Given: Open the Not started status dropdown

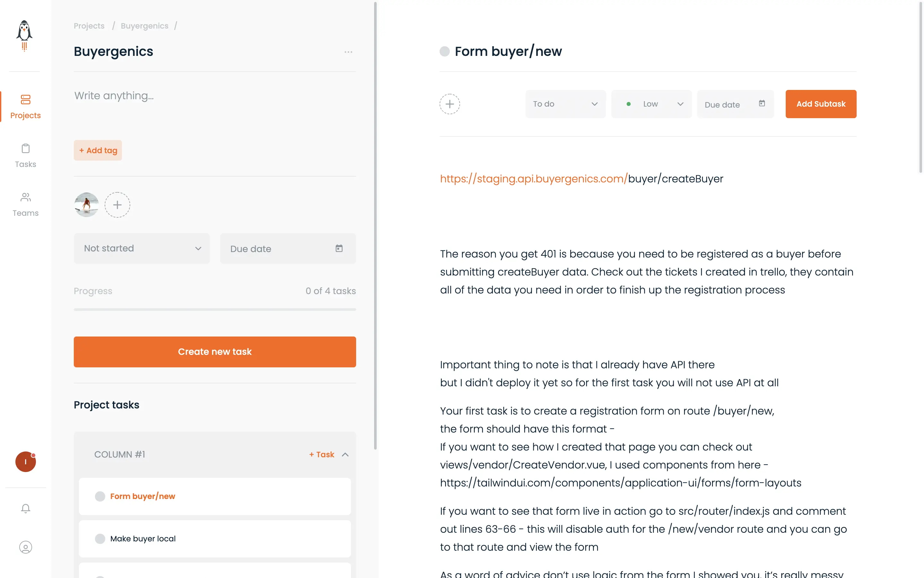Looking at the screenshot, I should pyautogui.click(x=142, y=249).
